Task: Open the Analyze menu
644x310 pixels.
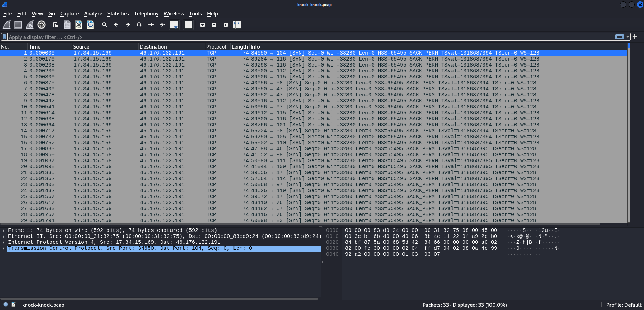Action: [x=93, y=14]
